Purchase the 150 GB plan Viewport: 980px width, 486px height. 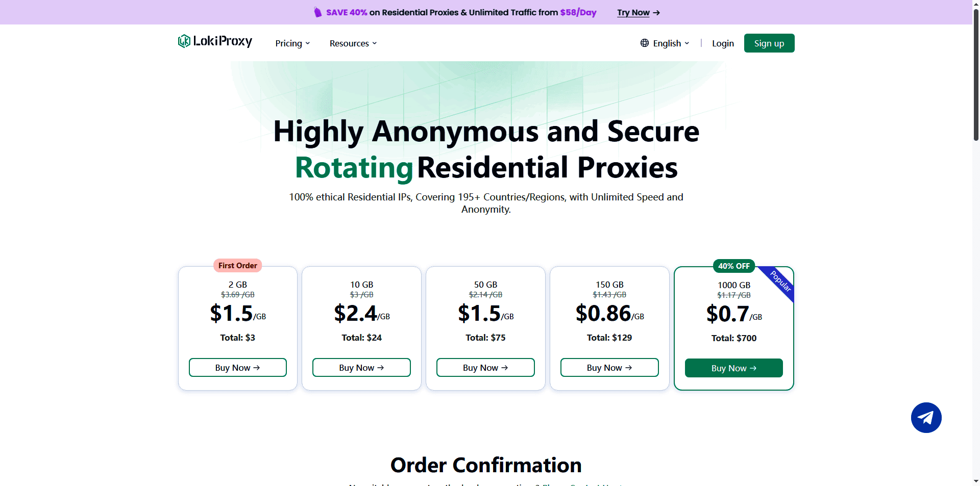click(609, 368)
